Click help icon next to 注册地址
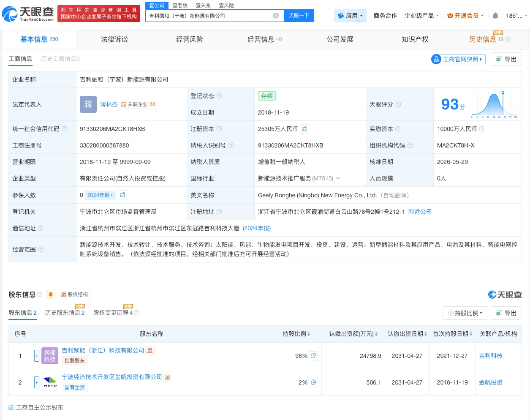Screen dimensions: 530x420 tap(219, 212)
